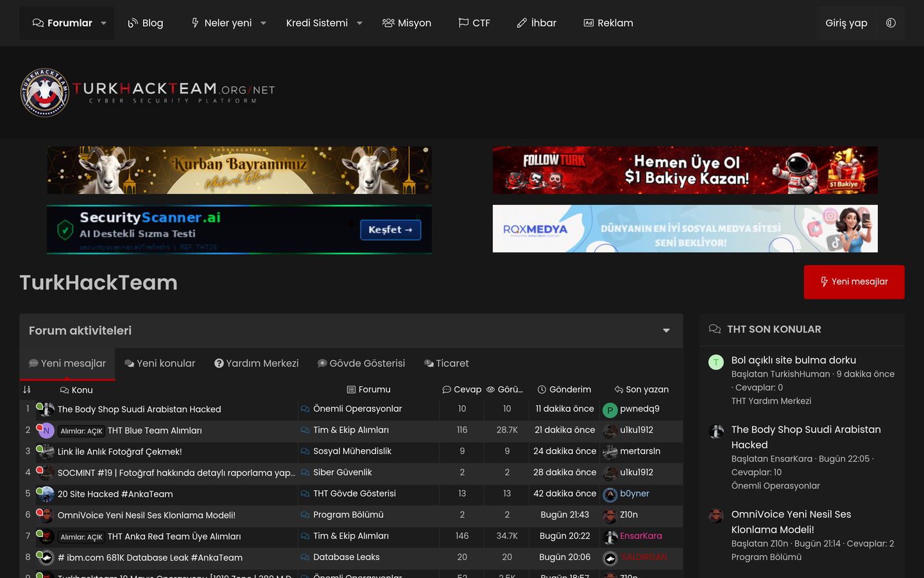Click the Cevap column header
The height and width of the screenshot is (578, 924).
pyautogui.click(x=462, y=390)
